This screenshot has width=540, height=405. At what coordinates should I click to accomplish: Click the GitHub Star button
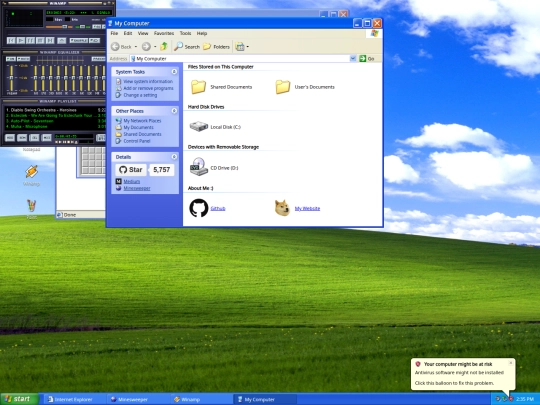coord(131,170)
